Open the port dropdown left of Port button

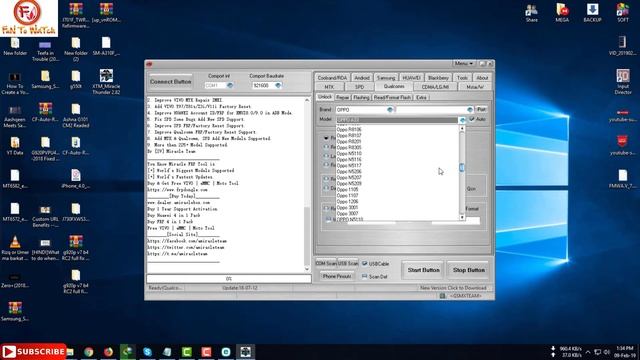click(470, 109)
